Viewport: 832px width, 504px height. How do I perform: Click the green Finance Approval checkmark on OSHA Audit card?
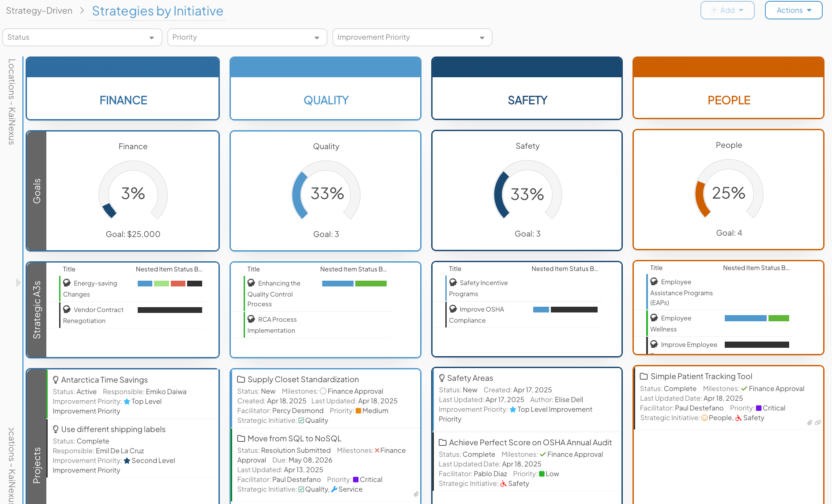coord(543,454)
